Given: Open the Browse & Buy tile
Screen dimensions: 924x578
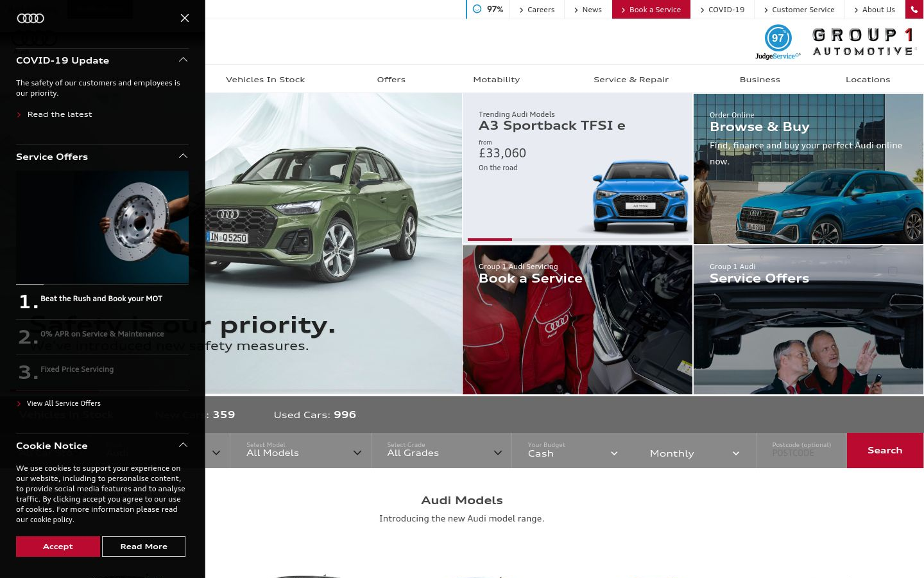Looking at the screenshot, I should [x=809, y=168].
